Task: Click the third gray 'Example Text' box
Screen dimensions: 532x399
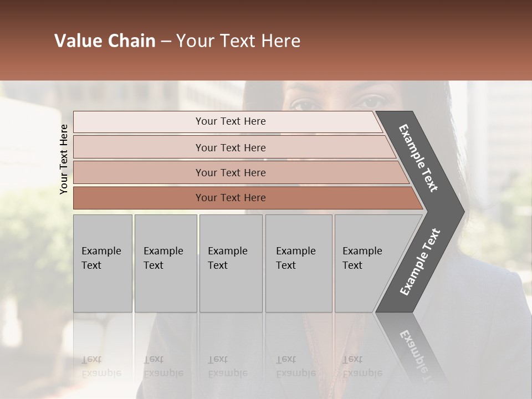Action: (231, 263)
